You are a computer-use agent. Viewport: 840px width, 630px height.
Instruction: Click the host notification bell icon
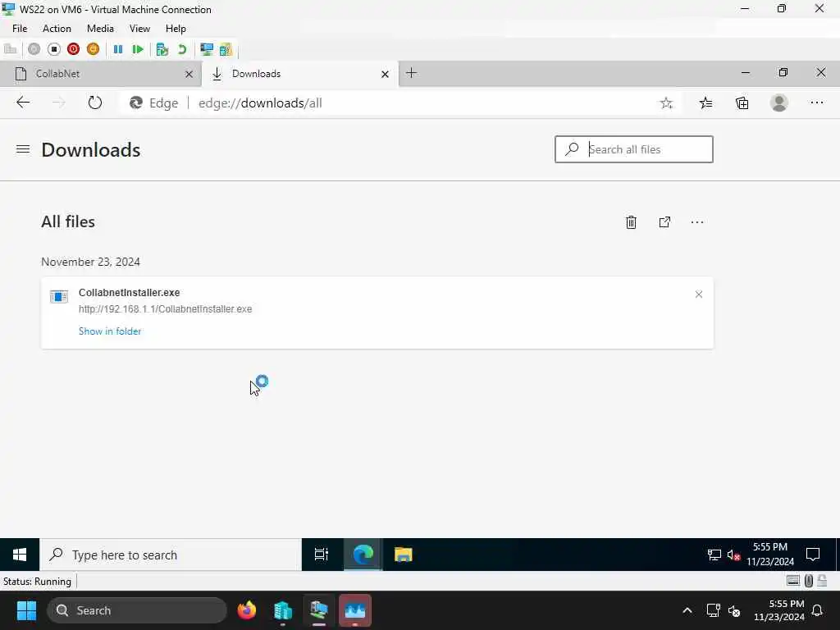pos(818,610)
